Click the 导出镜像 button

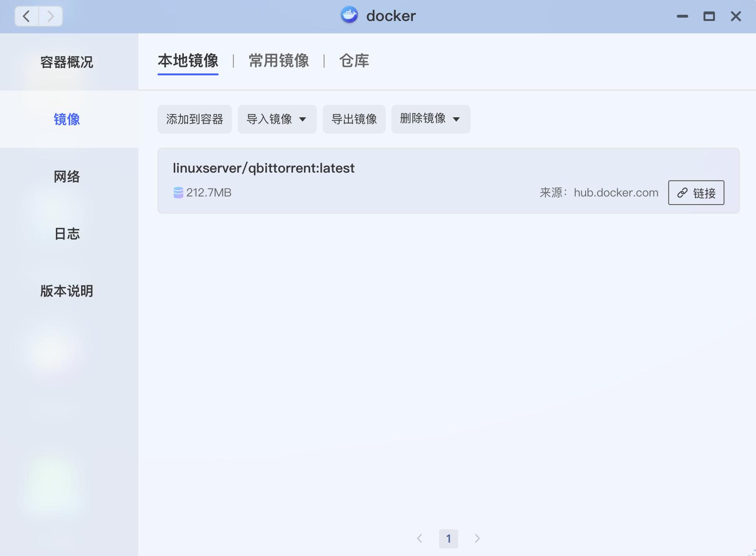click(x=354, y=119)
